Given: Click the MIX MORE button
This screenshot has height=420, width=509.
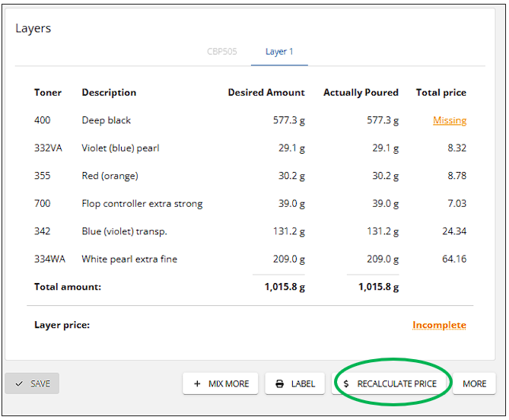Looking at the screenshot, I should [x=221, y=383].
